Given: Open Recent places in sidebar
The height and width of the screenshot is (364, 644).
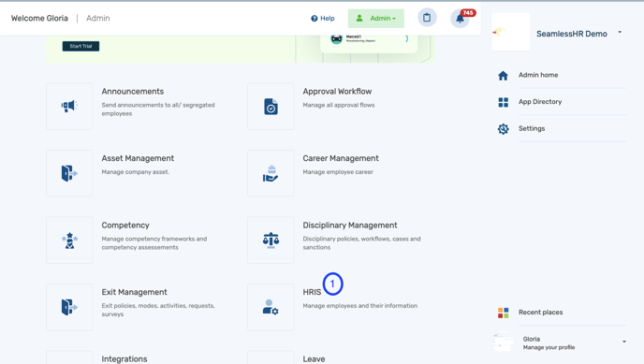Looking at the screenshot, I should coord(540,313).
